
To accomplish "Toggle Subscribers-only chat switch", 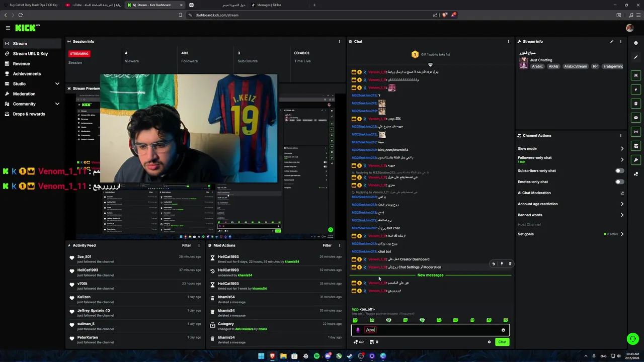I will 619,171.
